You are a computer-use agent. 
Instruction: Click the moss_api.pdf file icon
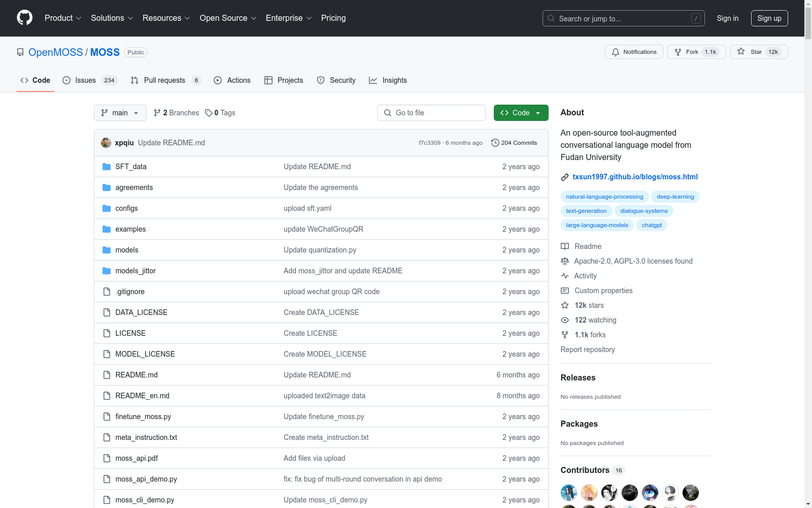107,458
